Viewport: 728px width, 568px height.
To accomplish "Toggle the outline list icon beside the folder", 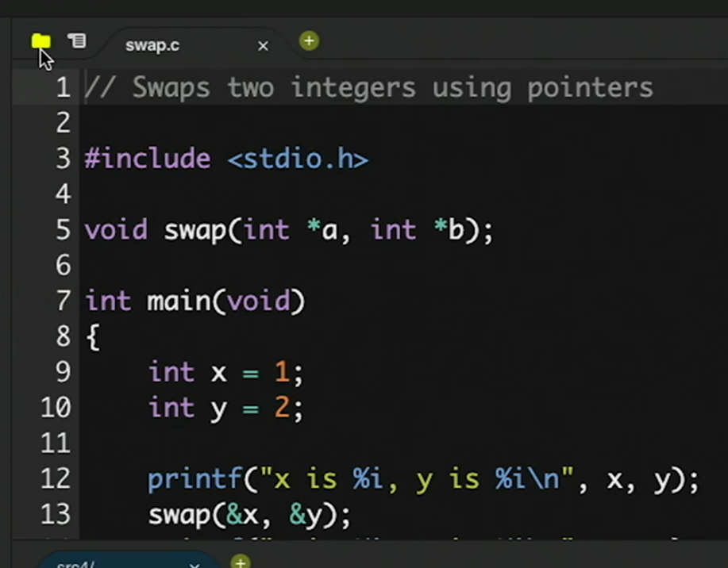I will pos(77,40).
